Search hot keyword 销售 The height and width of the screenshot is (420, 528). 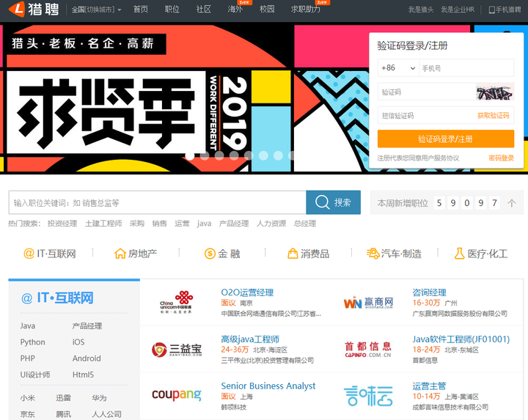click(x=159, y=224)
